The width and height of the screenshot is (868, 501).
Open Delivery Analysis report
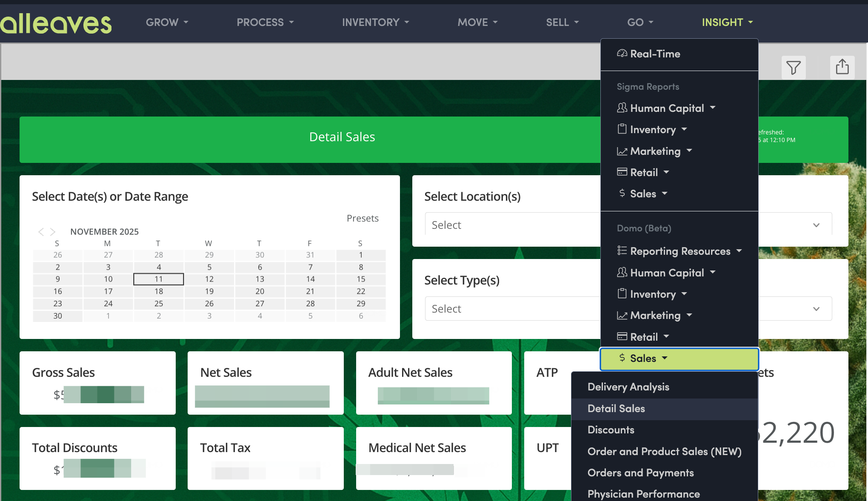point(628,387)
